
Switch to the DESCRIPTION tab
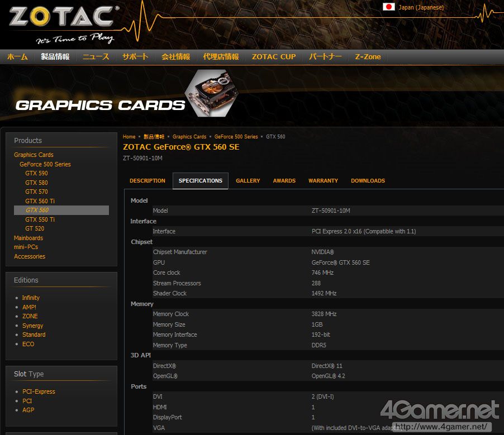[x=148, y=181]
